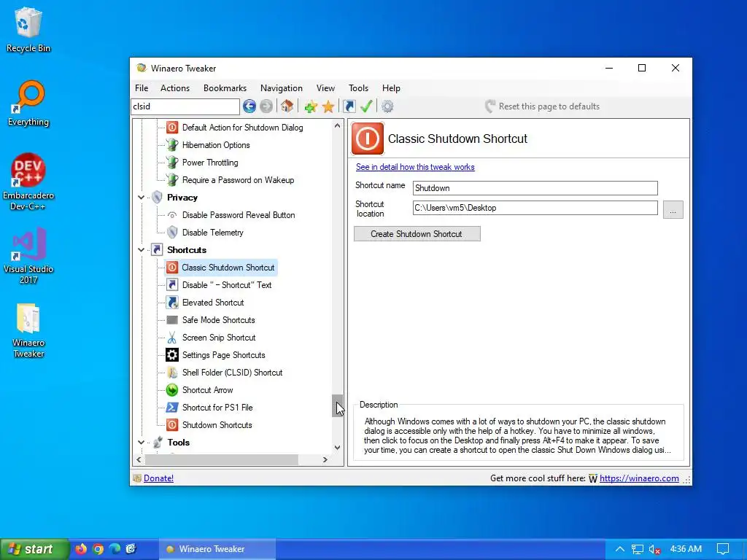Screen dimensions: 747x560
Task: Click the clsid search box
Action: [x=185, y=106]
